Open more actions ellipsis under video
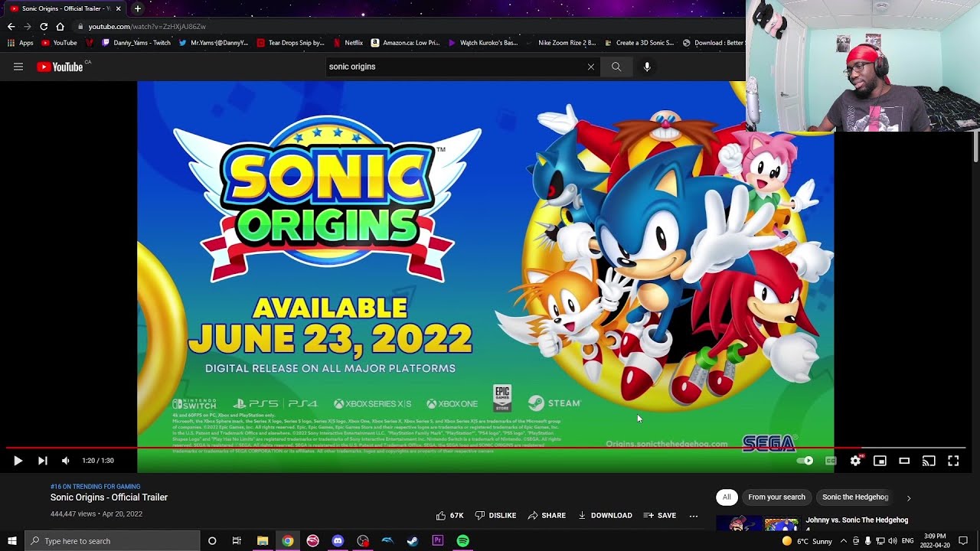The width and height of the screenshot is (980, 551). 694,516
